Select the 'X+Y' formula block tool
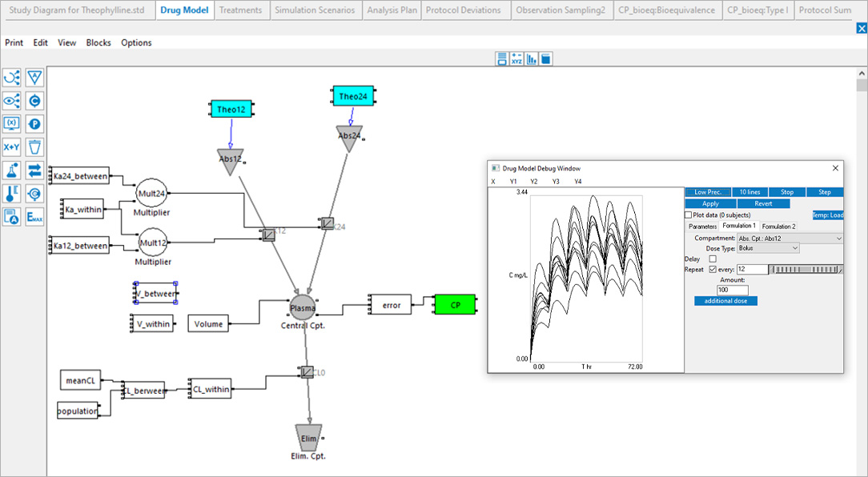Image resolution: width=868 pixels, height=477 pixels. point(12,147)
